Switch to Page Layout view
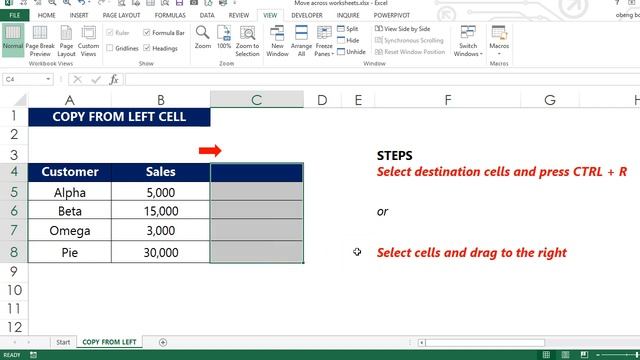The image size is (640, 360). click(x=66, y=40)
